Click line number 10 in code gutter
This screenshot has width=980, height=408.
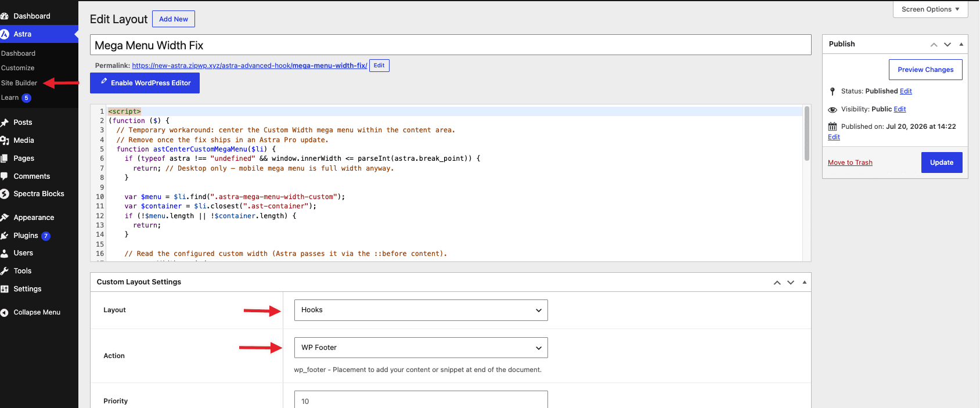[100, 197]
